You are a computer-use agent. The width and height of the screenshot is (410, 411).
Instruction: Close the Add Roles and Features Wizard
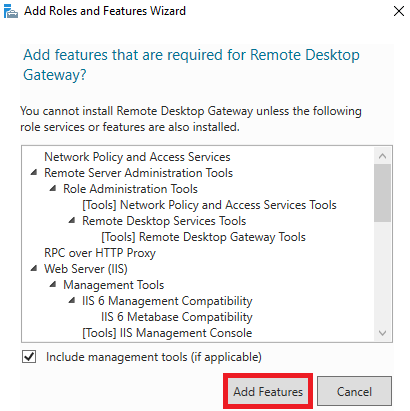pyautogui.click(x=399, y=11)
